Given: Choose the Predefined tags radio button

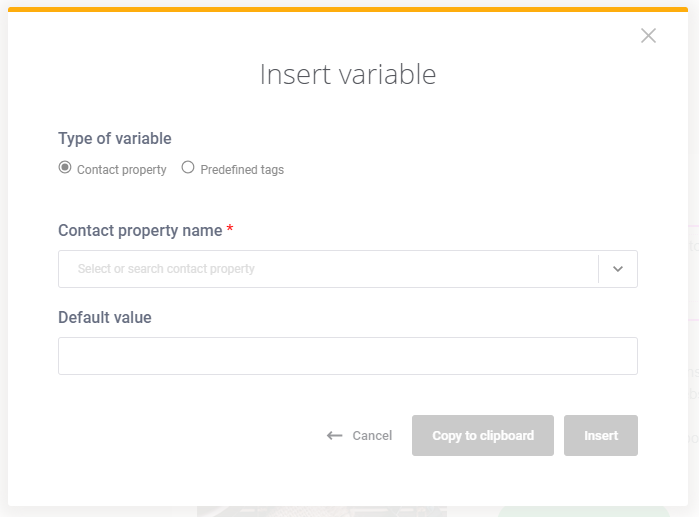Looking at the screenshot, I should [188, 168].
